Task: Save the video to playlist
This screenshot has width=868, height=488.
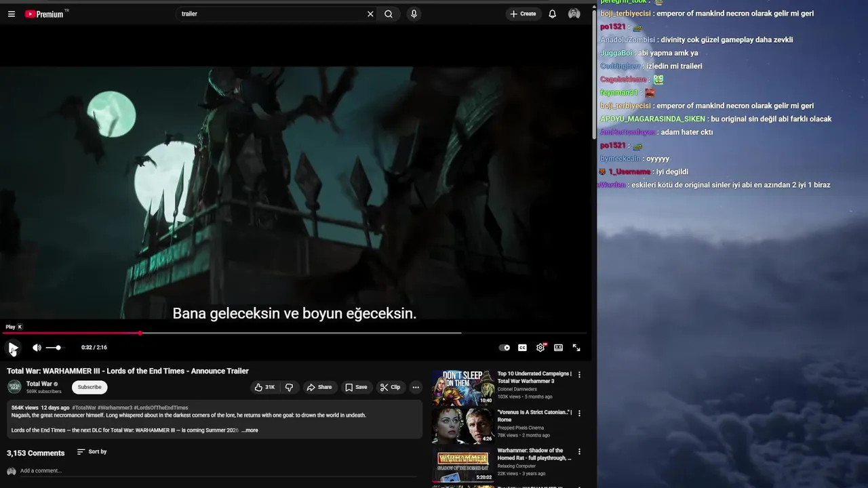Action: click(356, 387)
